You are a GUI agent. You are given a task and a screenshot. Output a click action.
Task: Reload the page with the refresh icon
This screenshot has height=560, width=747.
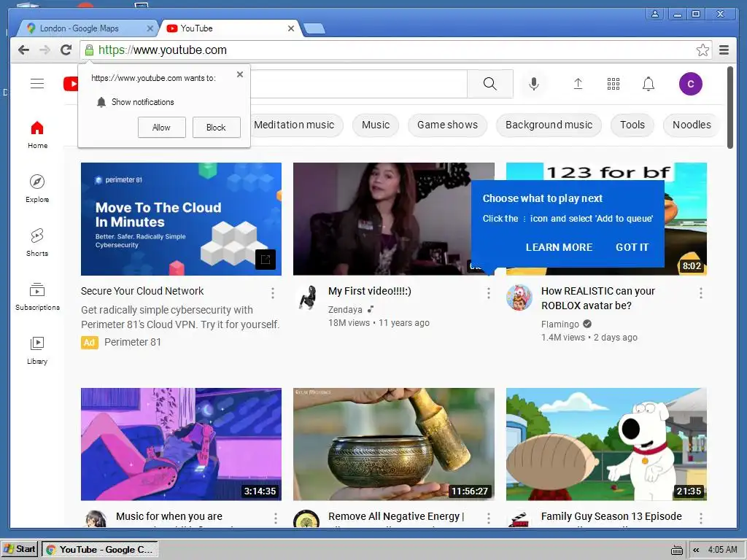66,50
